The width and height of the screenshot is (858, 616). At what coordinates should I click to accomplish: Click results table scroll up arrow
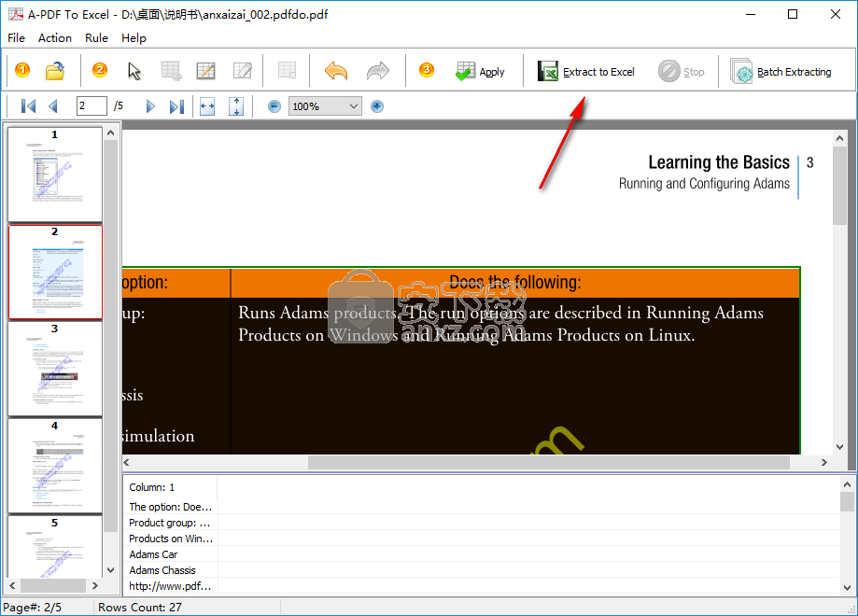tap(847, 484)
